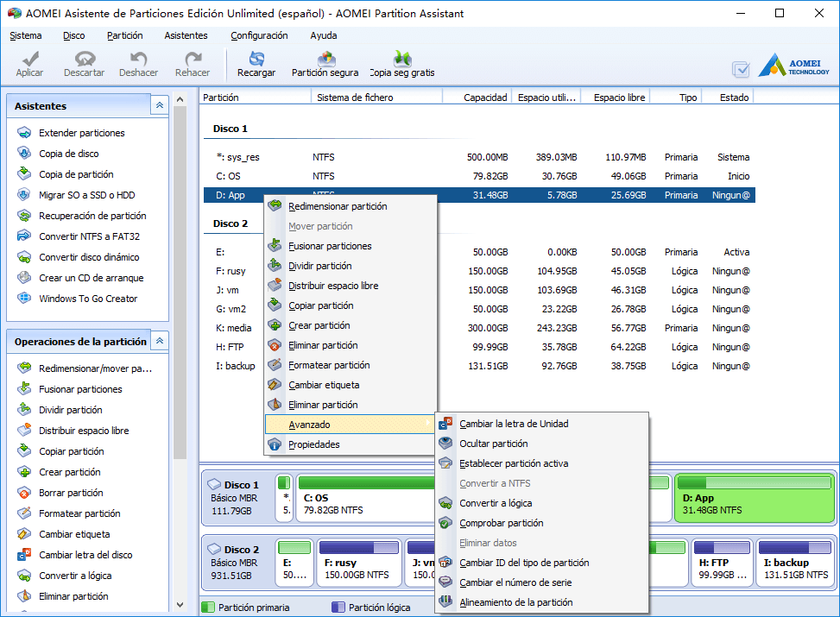840x617 pixels.
Task: Start the Extender particiones wizard in sidebar
Action: pyautogui.click(x=81, y=133)
